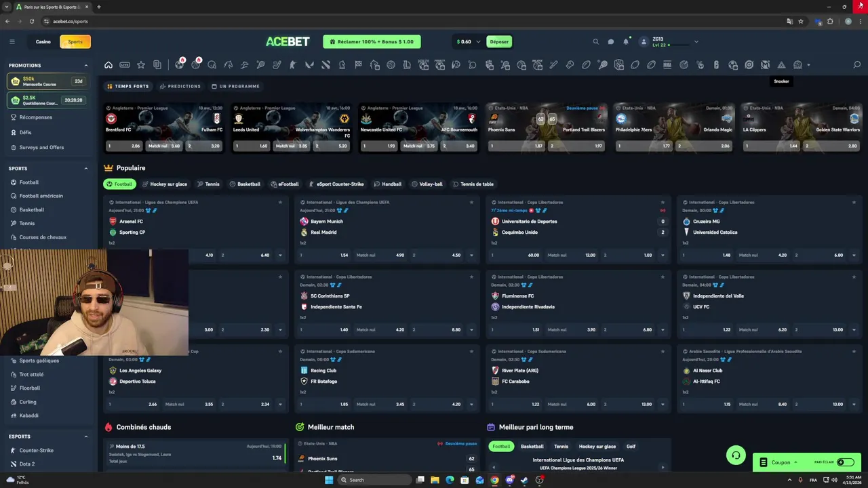This screenshot has width=868, height=488.
Task: Click the Windows taskbar Search box
Action: [374, 480]
